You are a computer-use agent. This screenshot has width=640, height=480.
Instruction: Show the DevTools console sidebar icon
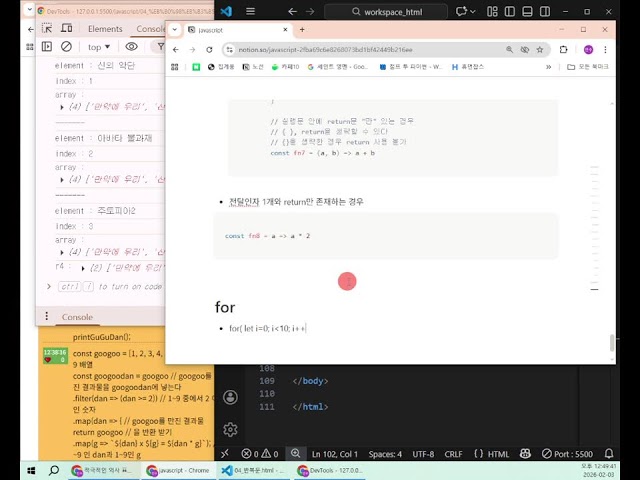pos(47,47)
